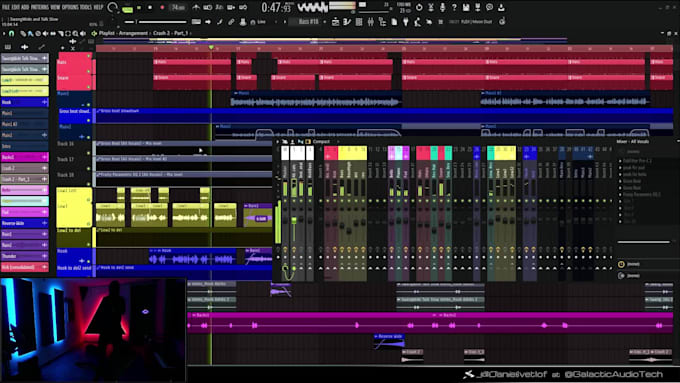Click the play button in transport
The image size is (680, 383).
[139, 7]
